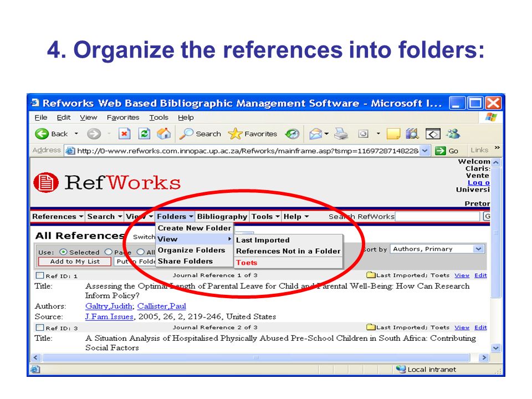Viewport: 532px width, 399px height.
Task: Click the IE Back arrow icon
Action: 42,134
